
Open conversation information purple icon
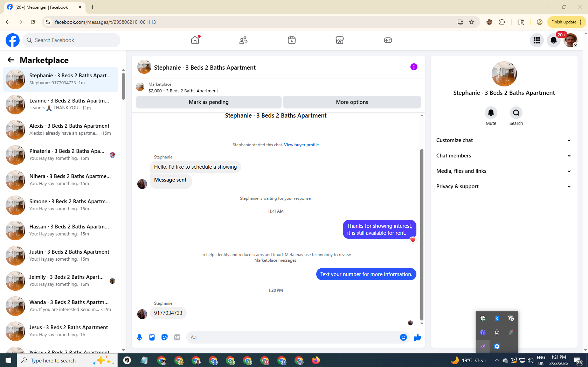[x=414, y=67]
